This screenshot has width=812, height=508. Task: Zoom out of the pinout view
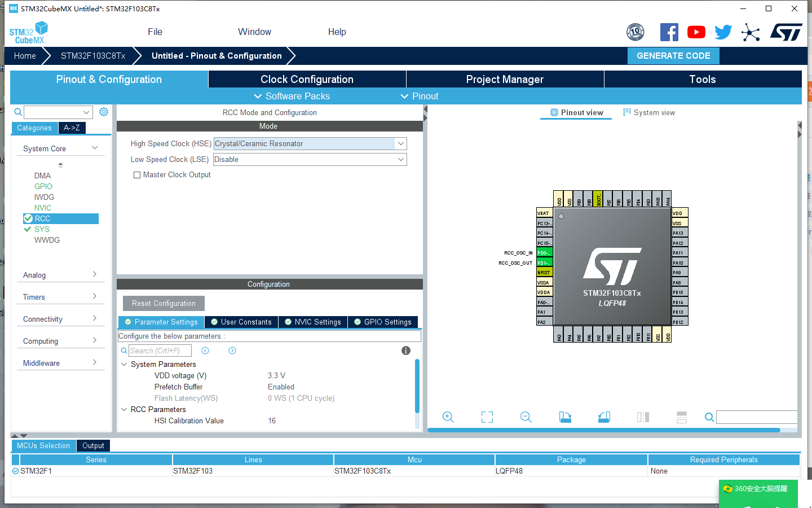pyautogui.click(x=526, y=417)
